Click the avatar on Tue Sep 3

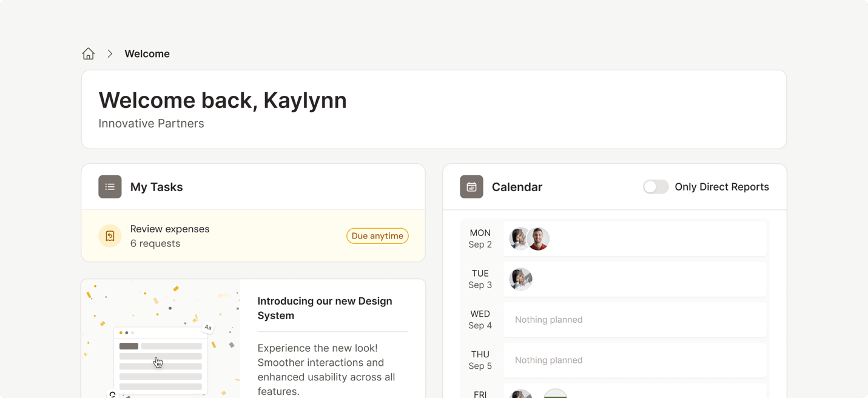point(520,279)
